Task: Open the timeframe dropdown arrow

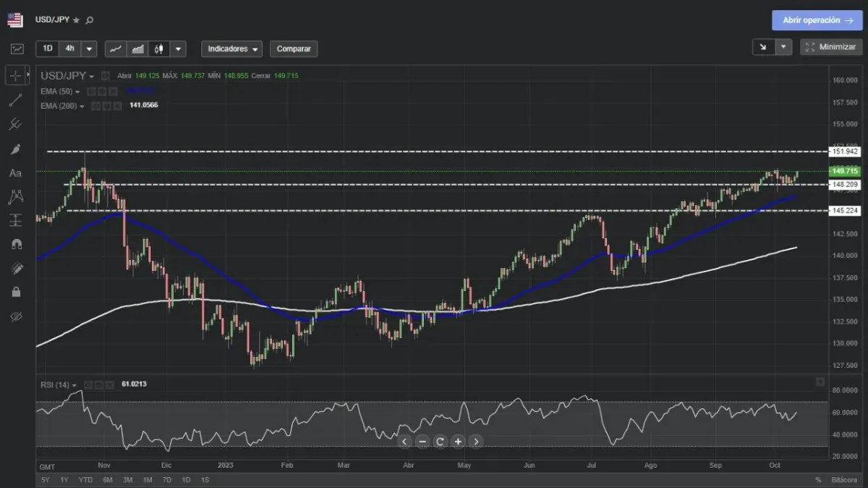Action: [x=88, y=49]
